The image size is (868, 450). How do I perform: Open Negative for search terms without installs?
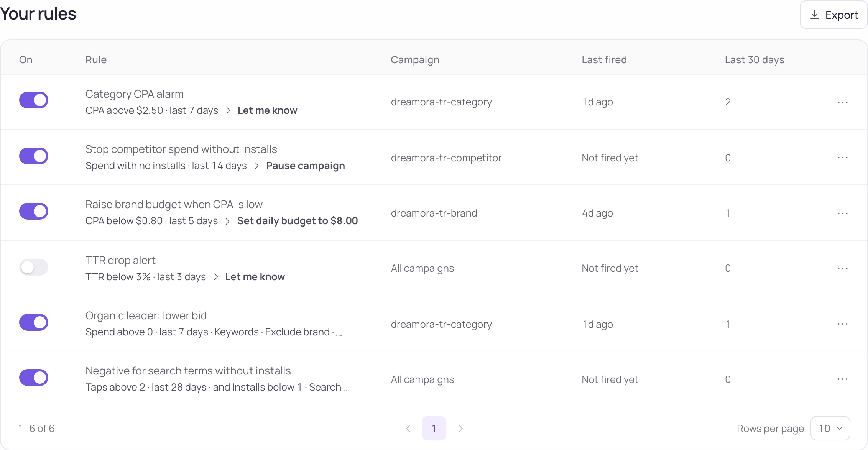[x=188, y=371]
